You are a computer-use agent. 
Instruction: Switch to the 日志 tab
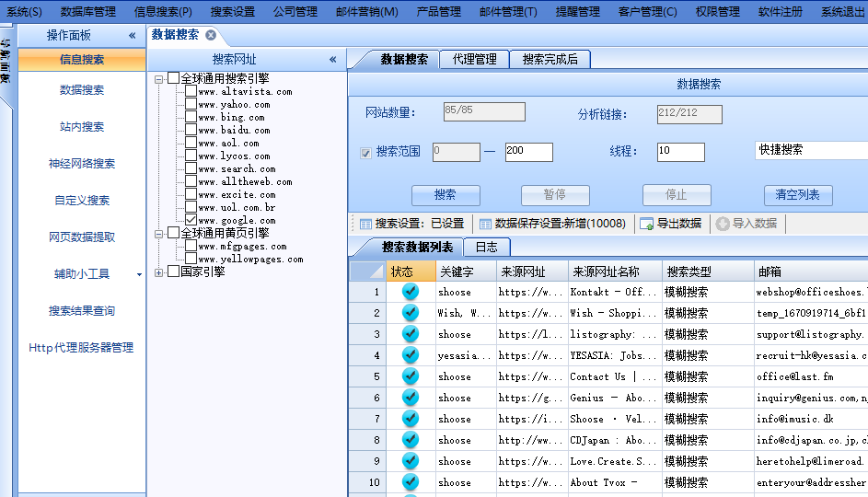click(x=487, y=247)
